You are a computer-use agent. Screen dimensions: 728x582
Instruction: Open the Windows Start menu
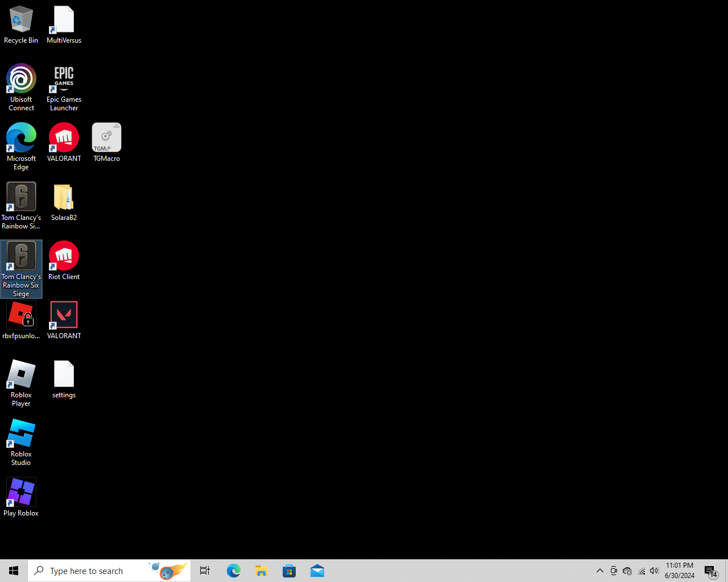pos(14,571)
